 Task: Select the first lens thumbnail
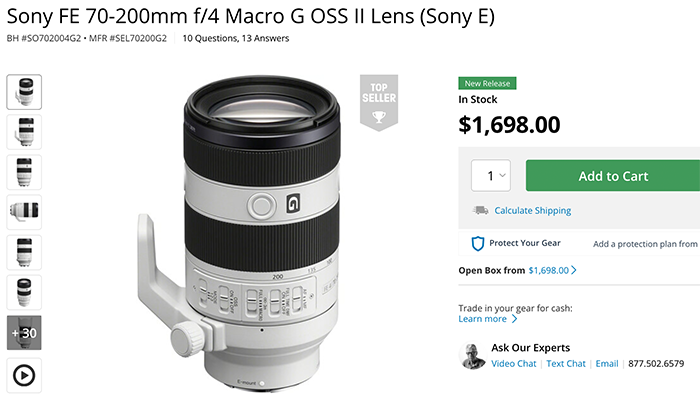pos(24,92)
